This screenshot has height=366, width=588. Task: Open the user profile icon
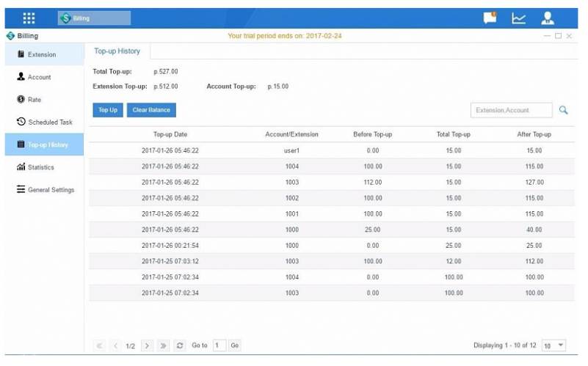548,18
